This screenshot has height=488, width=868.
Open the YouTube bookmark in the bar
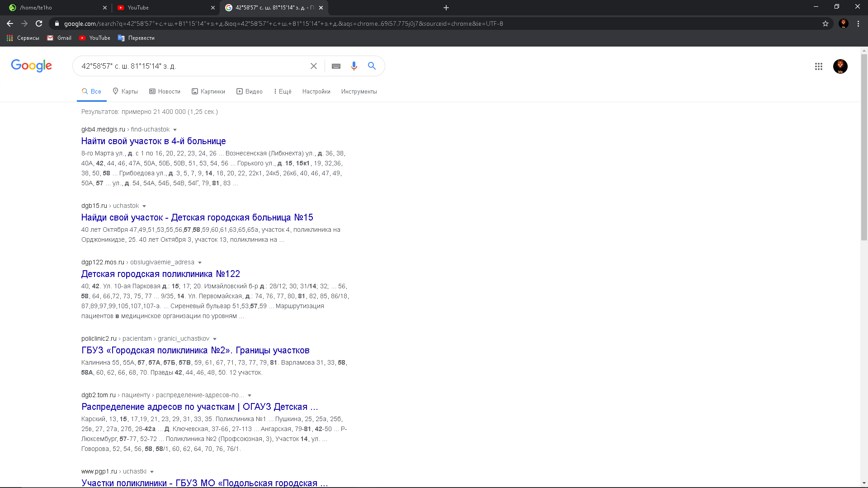coord(94,38)
